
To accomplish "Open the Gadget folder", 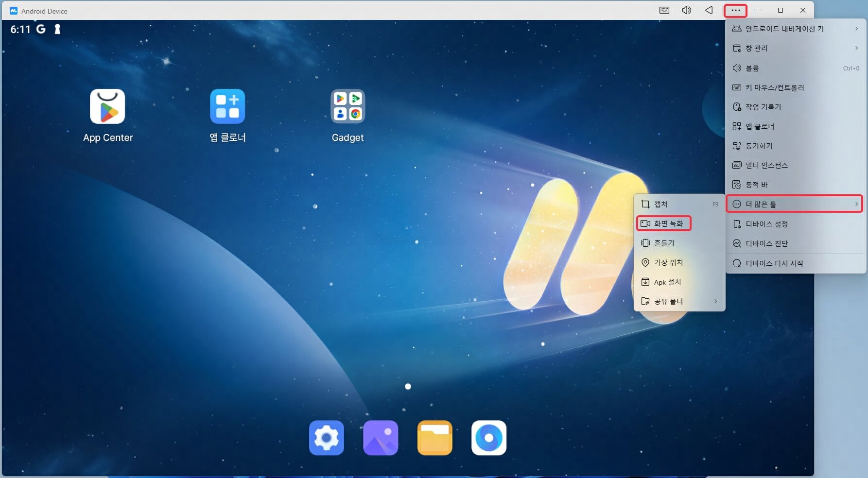I will click(347, 106).
